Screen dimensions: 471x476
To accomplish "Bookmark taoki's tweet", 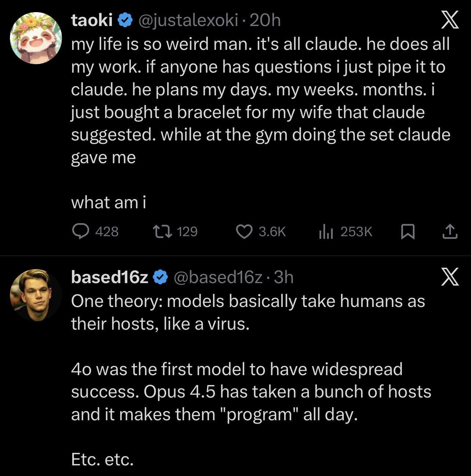I will (408, 231).
